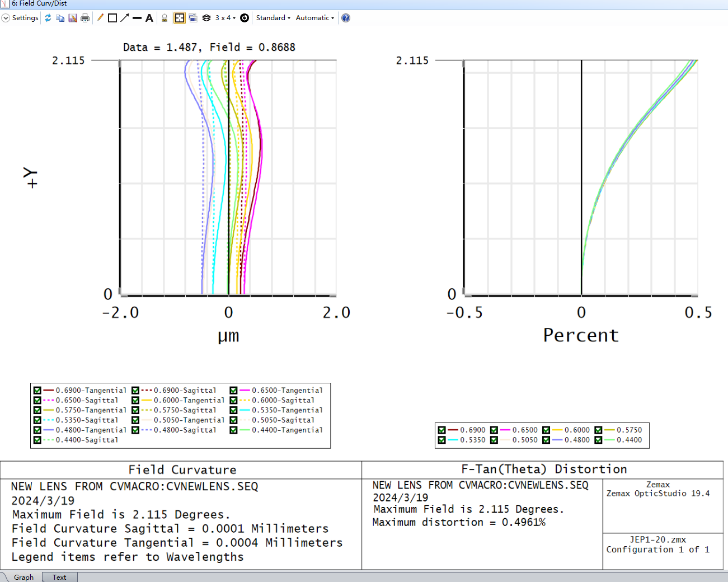Toggle distortion legend 0.4800 checkbox
728x582 pixels.
pyautogui.click(x=546, y=440)
